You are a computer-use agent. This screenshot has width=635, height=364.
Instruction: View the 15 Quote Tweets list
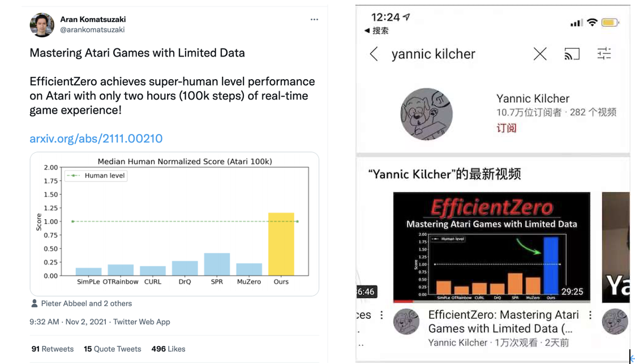(113, 349)
